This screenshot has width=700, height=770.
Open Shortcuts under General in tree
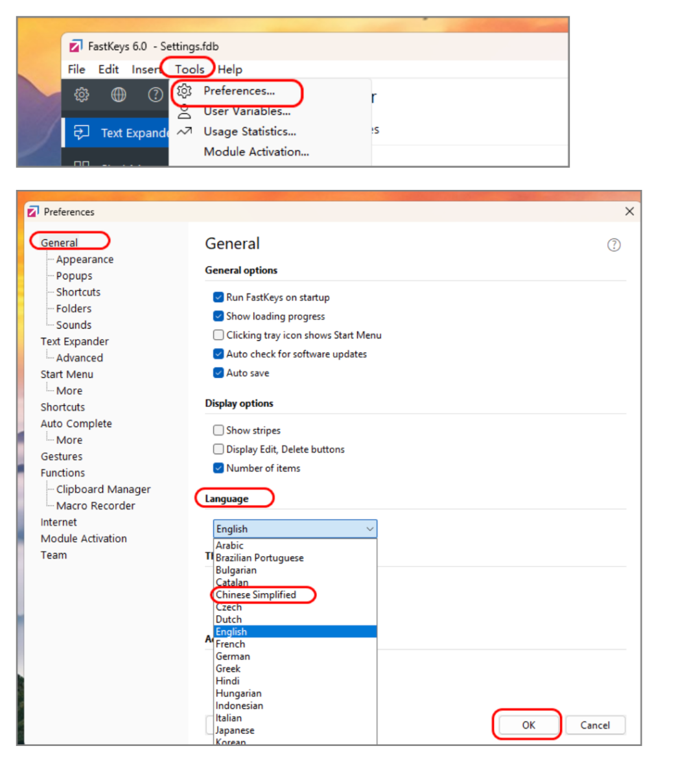click(x=78, y=292)
